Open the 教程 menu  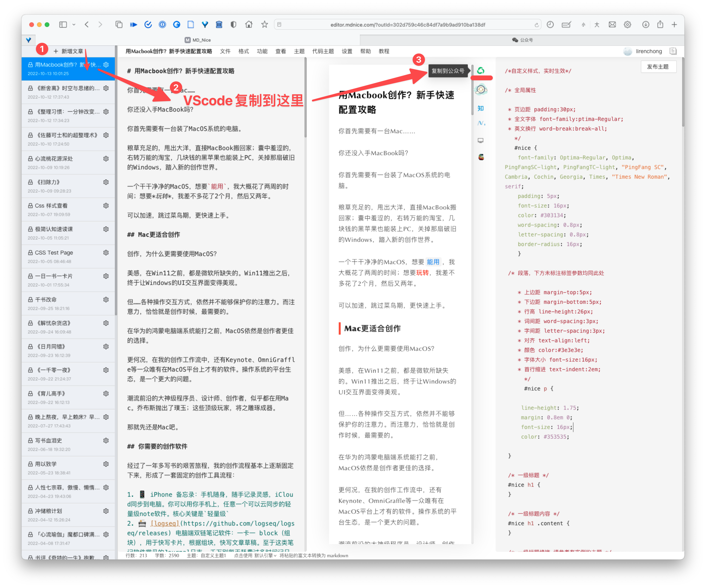(384, 51)
